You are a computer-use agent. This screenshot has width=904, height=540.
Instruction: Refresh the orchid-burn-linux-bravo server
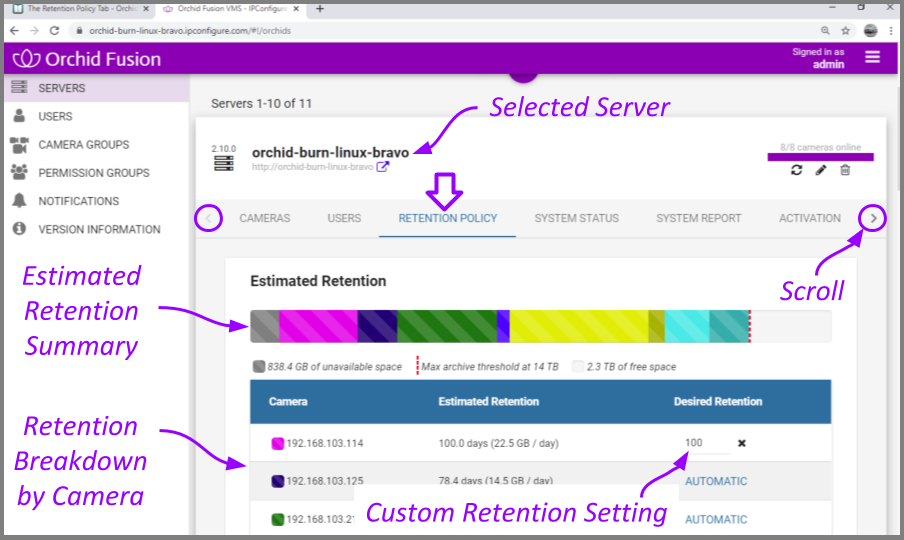(x=796, y=170)
